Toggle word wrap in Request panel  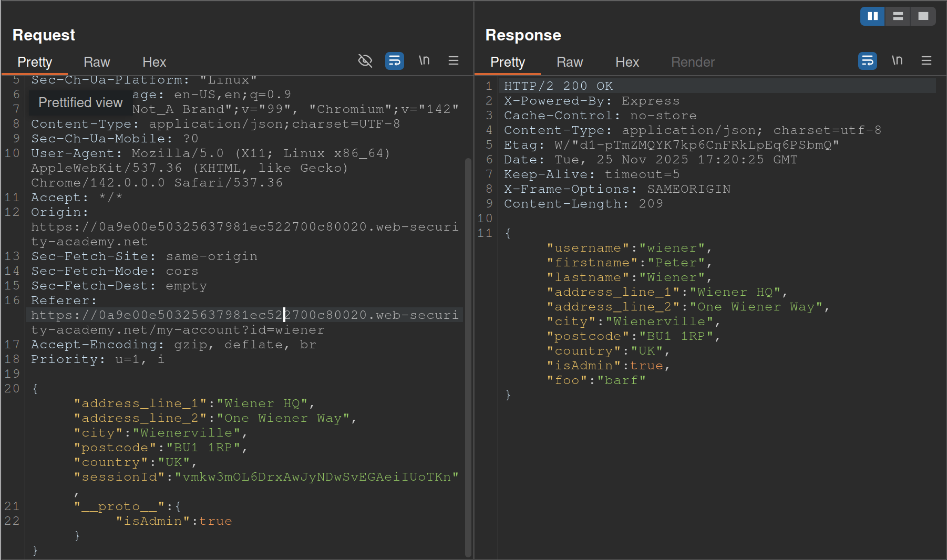[394, 61]
